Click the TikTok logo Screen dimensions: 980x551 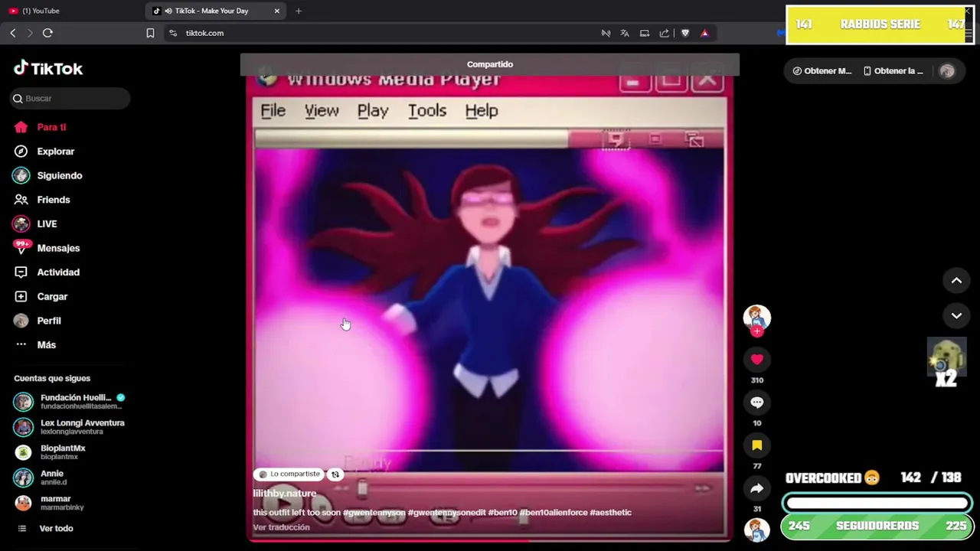(48, 68)
